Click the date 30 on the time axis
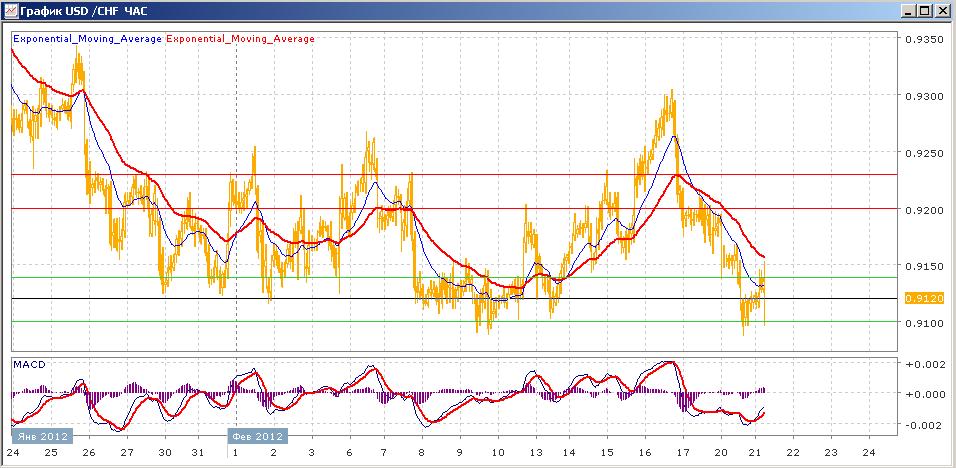 (x=163, y=453)
